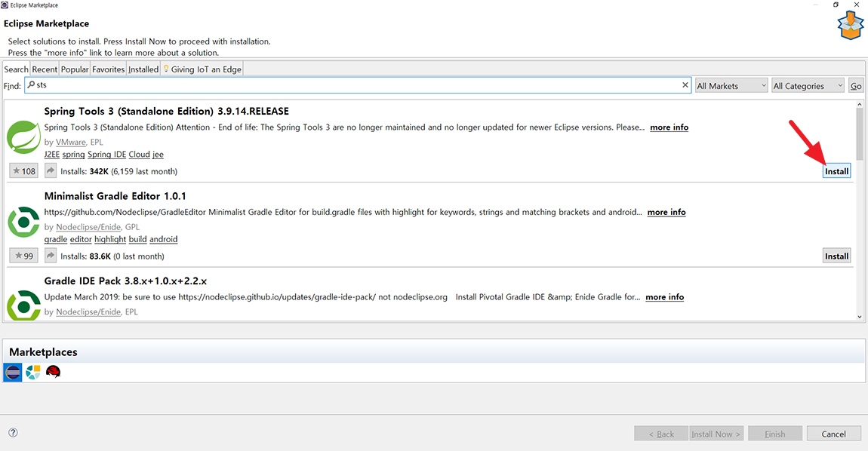Click the Install Now button
The image size is (868, 451).
tap(716, 434)
